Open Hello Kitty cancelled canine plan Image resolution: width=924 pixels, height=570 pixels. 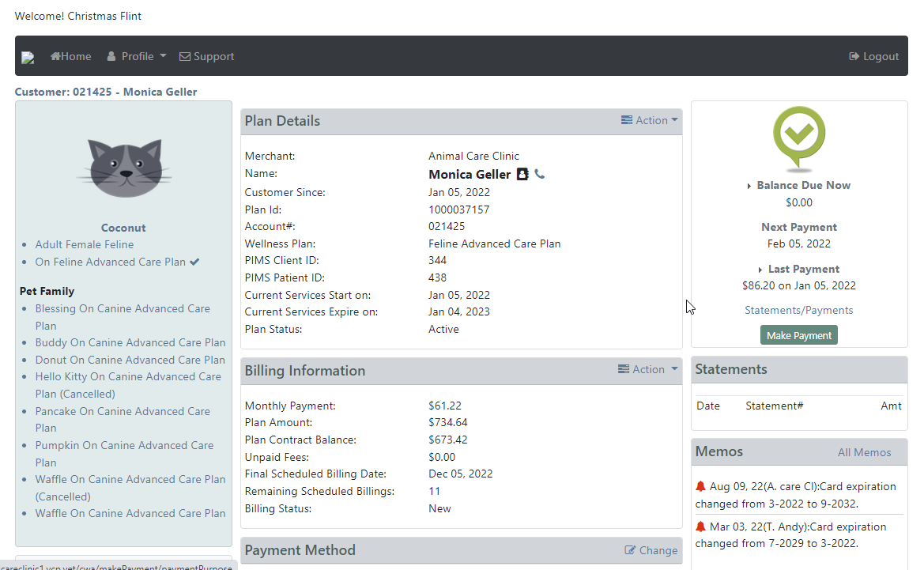pos(128,386)
